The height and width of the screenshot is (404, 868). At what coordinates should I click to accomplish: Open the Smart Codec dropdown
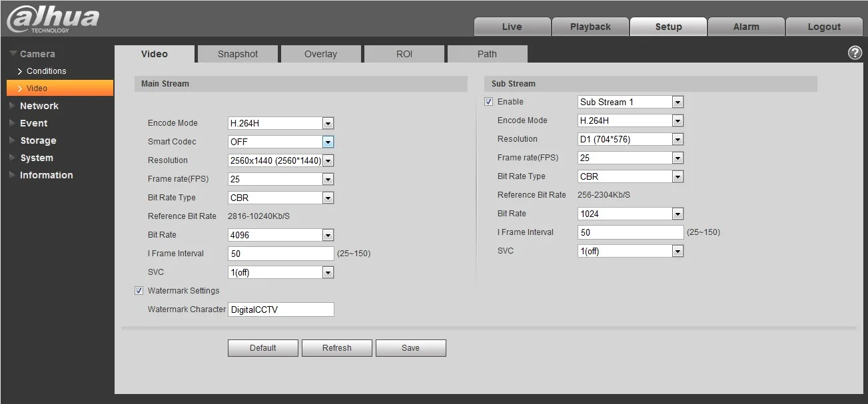[280, 142]
